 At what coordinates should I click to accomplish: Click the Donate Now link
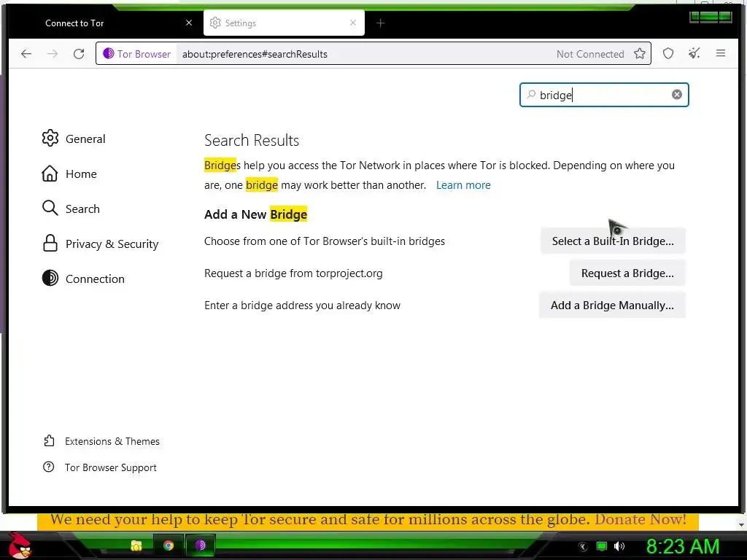[640, 519]
